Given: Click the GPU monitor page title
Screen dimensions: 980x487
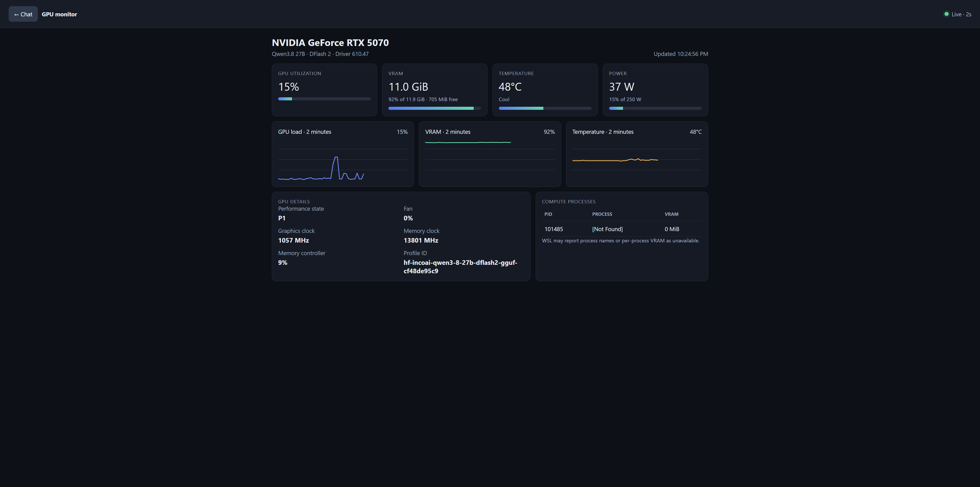Looking at the screenshot, I should click(59, 14).
